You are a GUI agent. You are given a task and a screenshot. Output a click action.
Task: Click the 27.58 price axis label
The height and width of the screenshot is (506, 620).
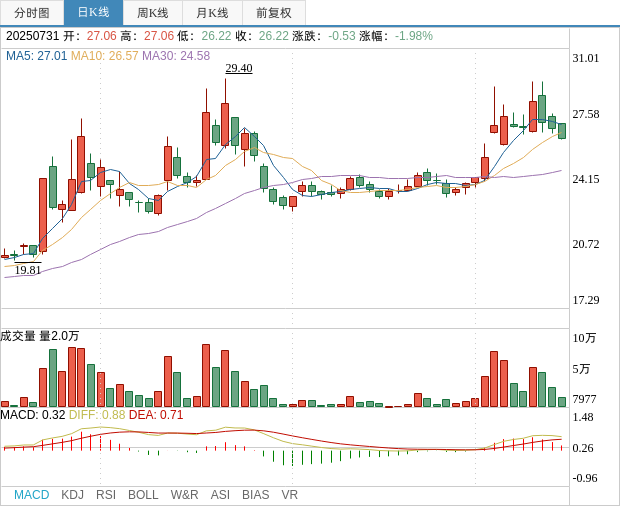tap(586, 115)
